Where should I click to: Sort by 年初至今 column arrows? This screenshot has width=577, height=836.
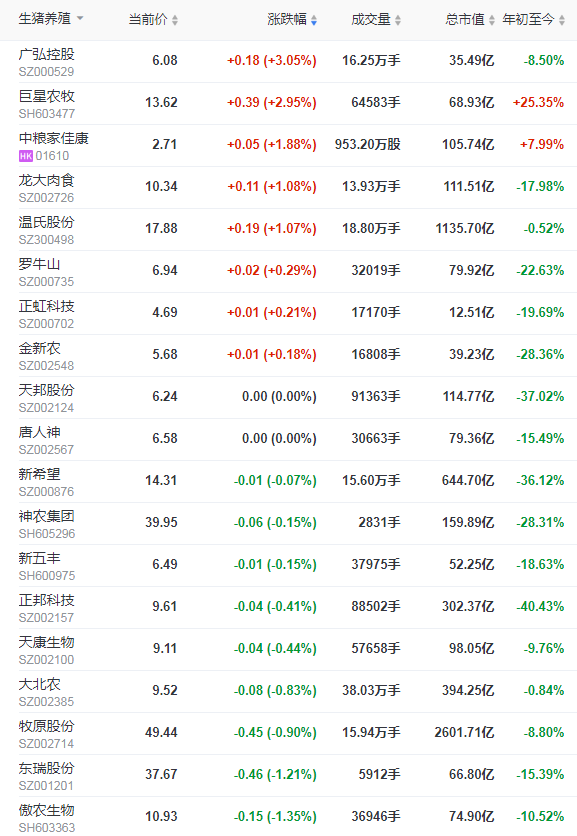562,20
